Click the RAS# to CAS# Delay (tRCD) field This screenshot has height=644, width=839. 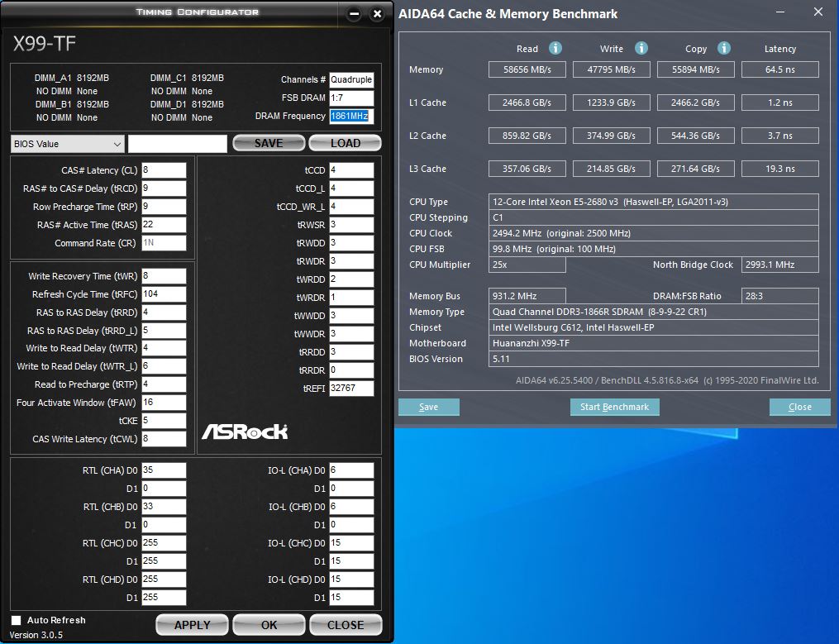pos(164,188)
